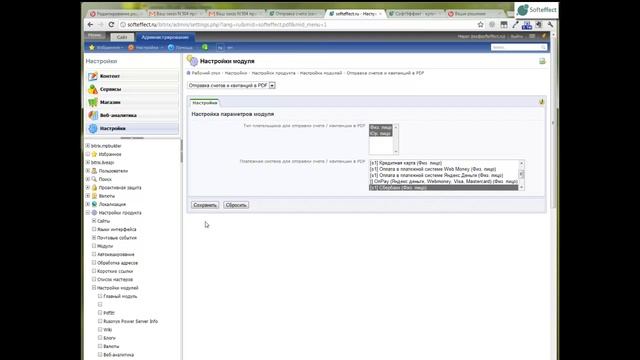The height and width of the screenshot is (360, 640).
Task: Click Рабочий стол breadcrumb link
Action: click(x=206, y=73)
